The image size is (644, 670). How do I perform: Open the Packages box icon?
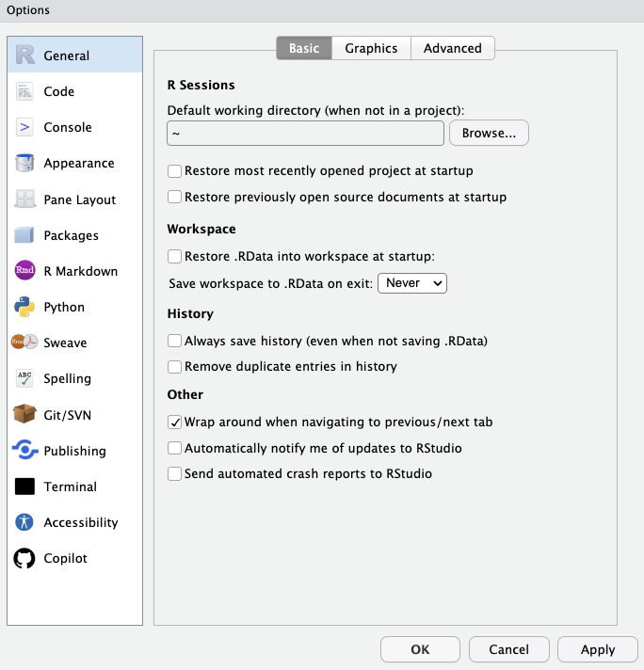coord(25,235)
